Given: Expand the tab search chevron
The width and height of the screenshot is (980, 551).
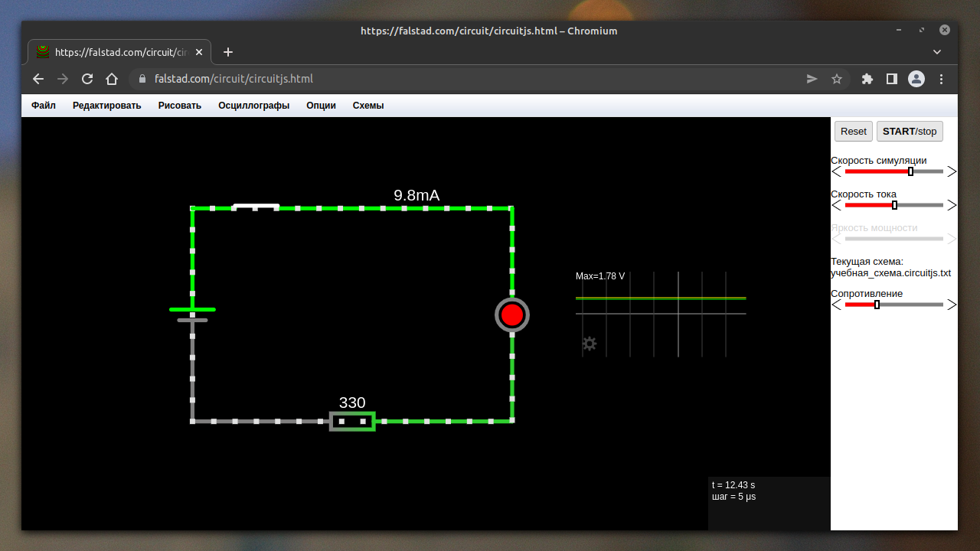Looking at the screenshot, I should click(937, 52).
